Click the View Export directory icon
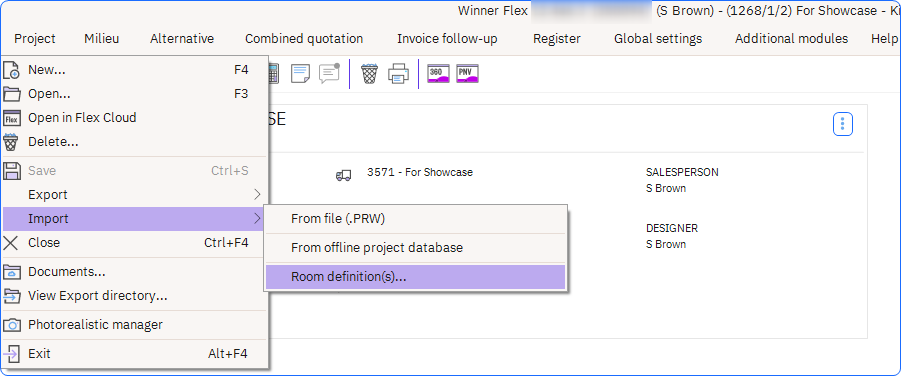This screenshot has width=901, height=376. click(11, 296)
